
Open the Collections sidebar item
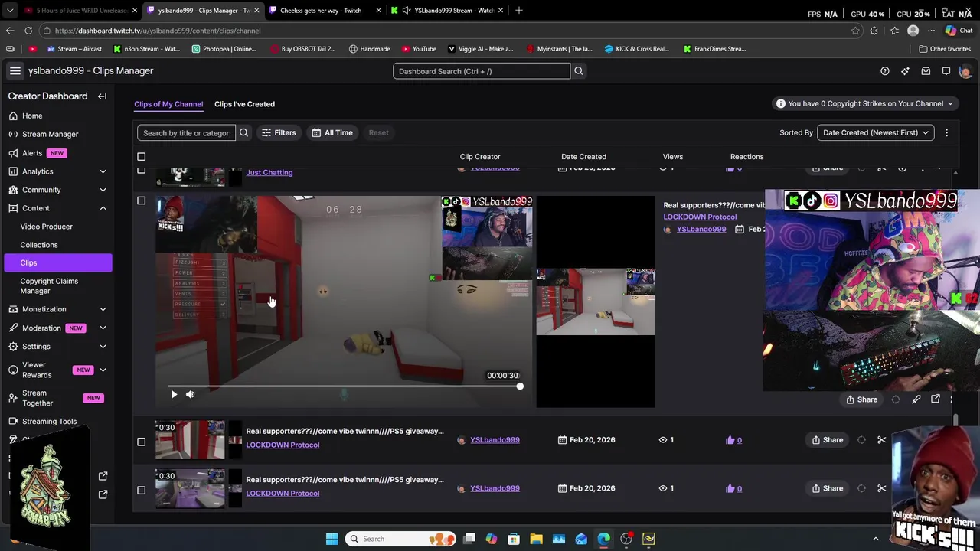tap(39, 245)
